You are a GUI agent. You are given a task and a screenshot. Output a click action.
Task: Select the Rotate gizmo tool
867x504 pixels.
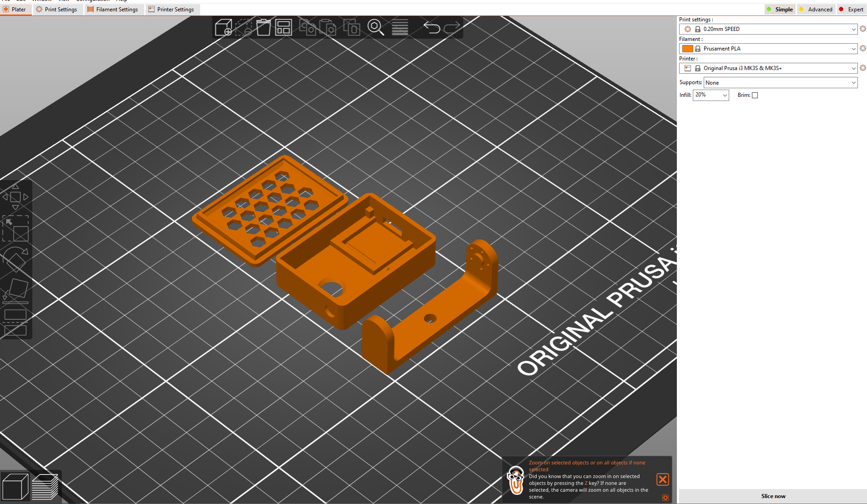(x=15, y=259)
